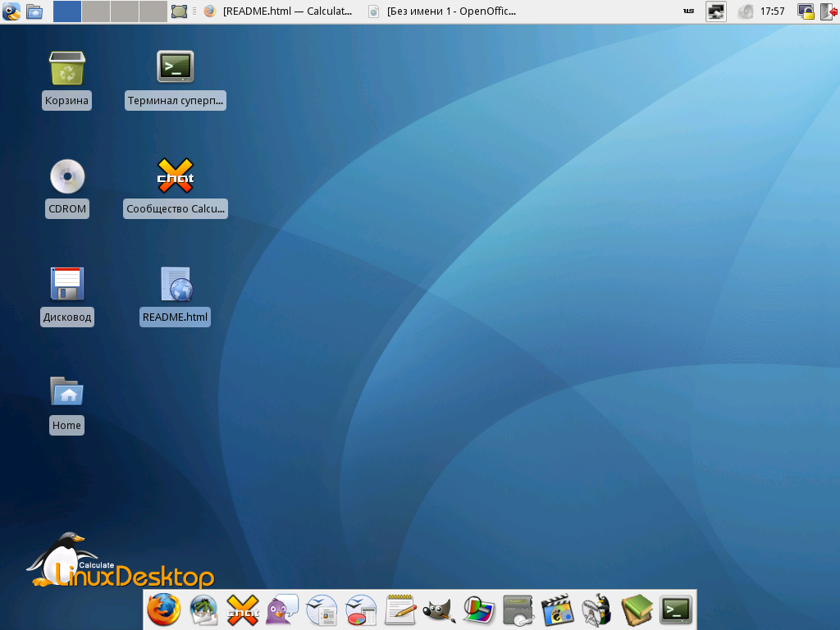The height and width of the screenshot is (630, 840).
Task: Switch to the README.html Firefox window
Action: point(279,11)
